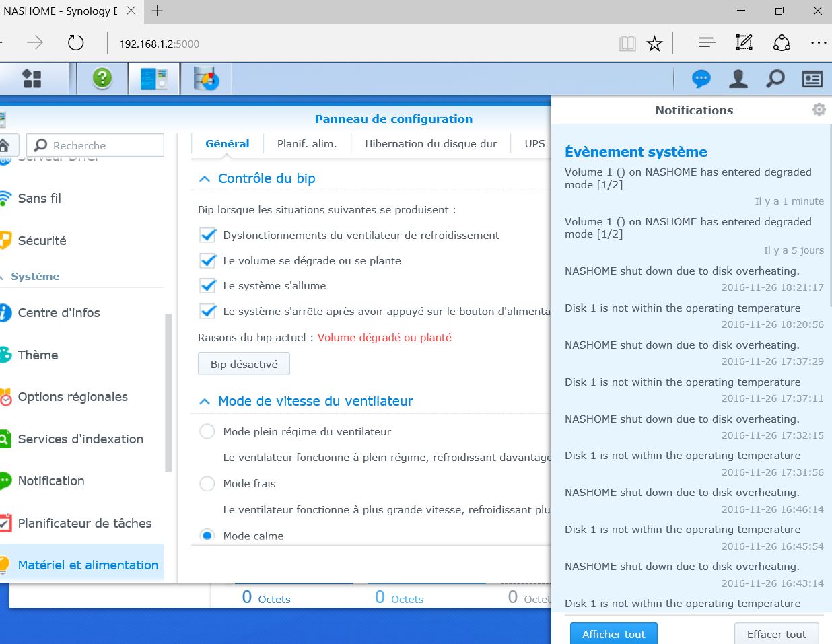
Task: Click Disk 1 temperature notification at 18:20:56
Action: click(x=694, y=316)
